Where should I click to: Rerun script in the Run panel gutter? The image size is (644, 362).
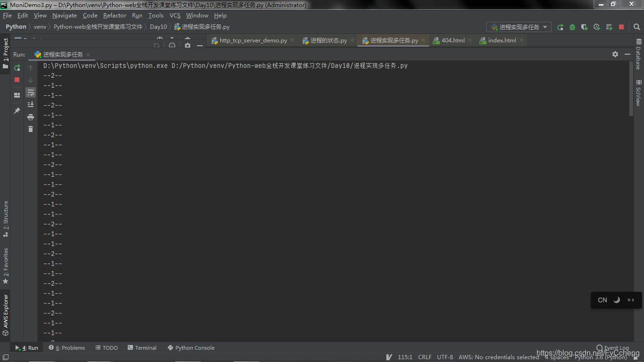tap(17, 68)
